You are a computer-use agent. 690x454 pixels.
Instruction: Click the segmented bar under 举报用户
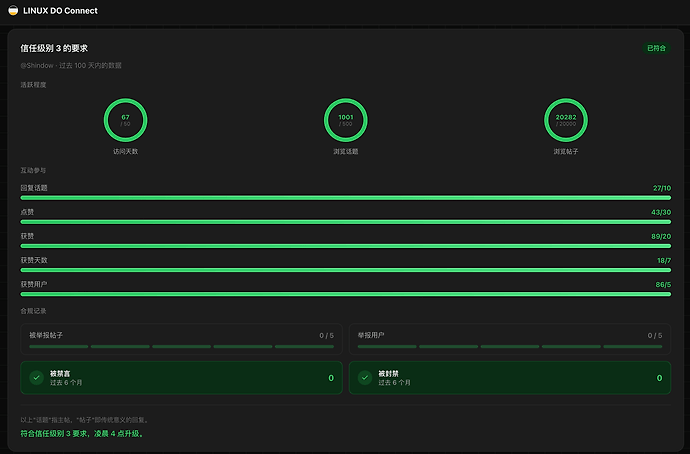(510, 347)
